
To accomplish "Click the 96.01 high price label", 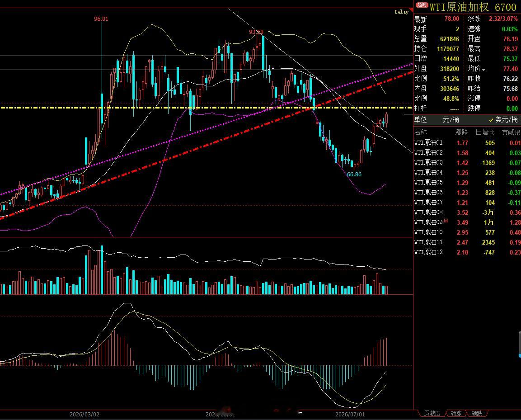I will [x=101, y=19].
